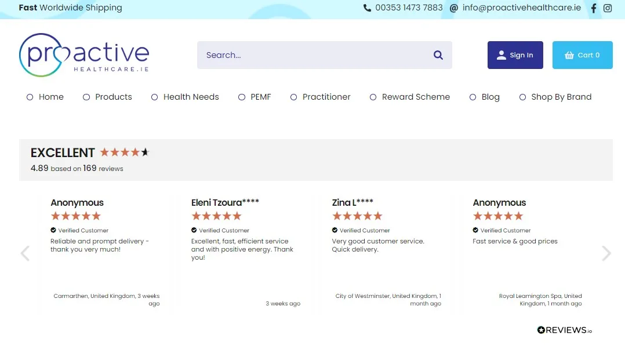Click the Proactive Healthcare logo
The image size is (625, 364).
tap(84, 55)
